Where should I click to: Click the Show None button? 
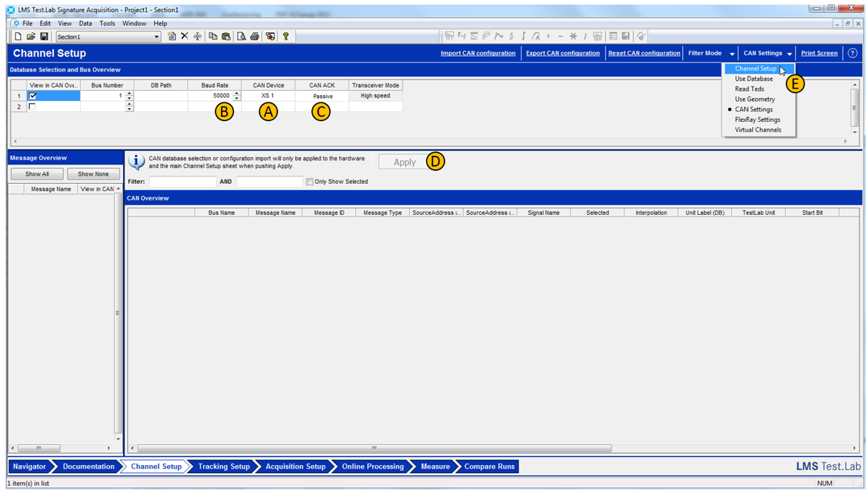coord(93,174)
